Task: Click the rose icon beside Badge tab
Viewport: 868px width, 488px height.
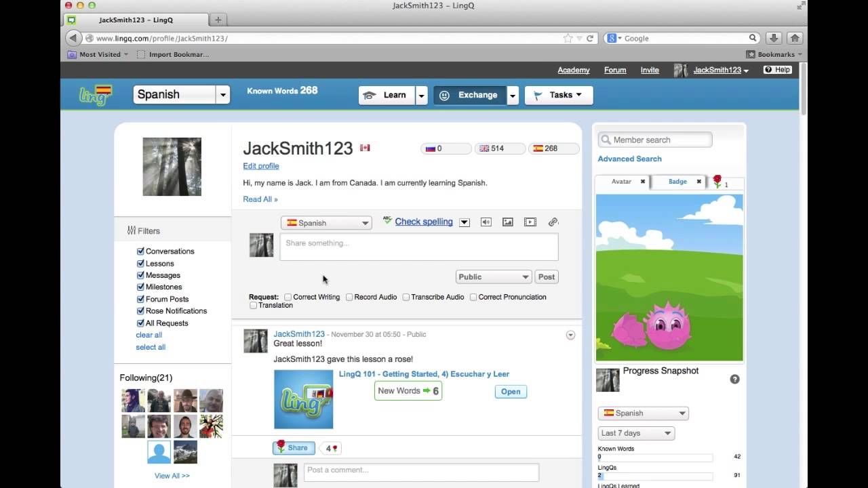Action: coord(717,182)
